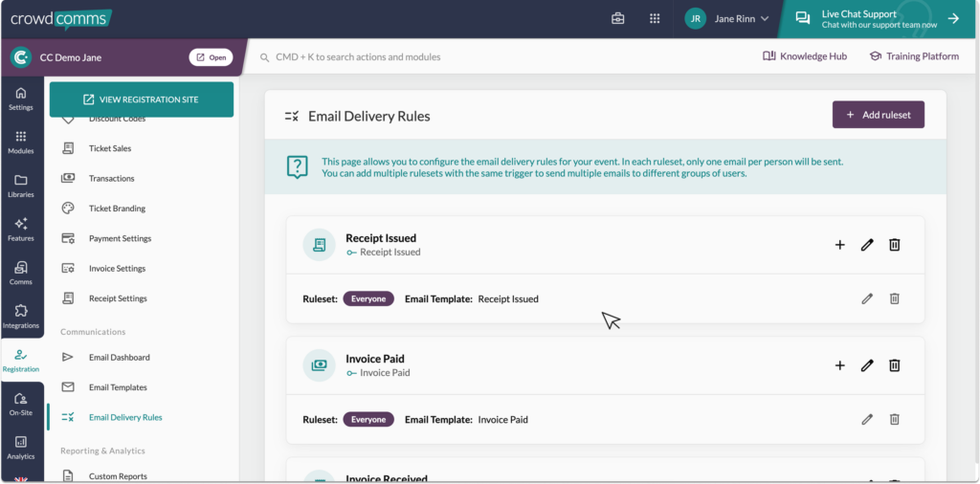Click the Add ruleset button

pos(879,115)
